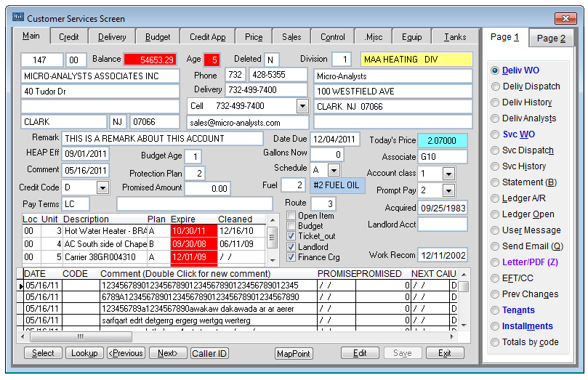The image size is (588, 380).
Task: Click the Edit button
Action: 360,353
